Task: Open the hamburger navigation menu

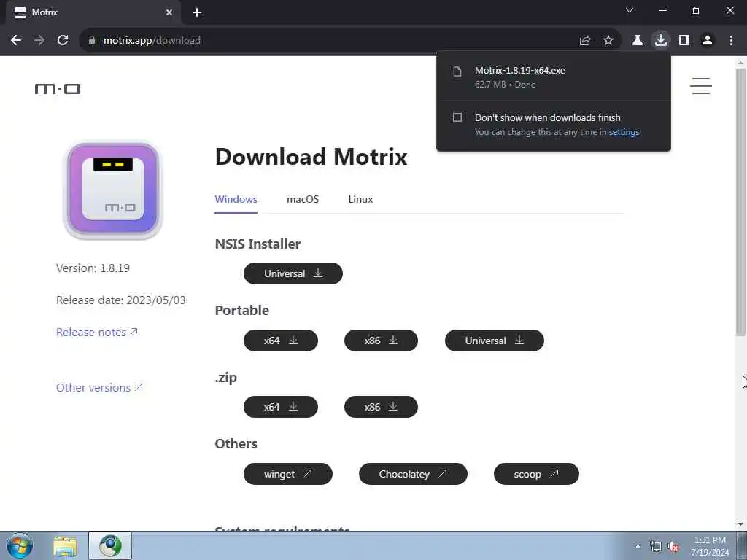Action: click(701, 86)
